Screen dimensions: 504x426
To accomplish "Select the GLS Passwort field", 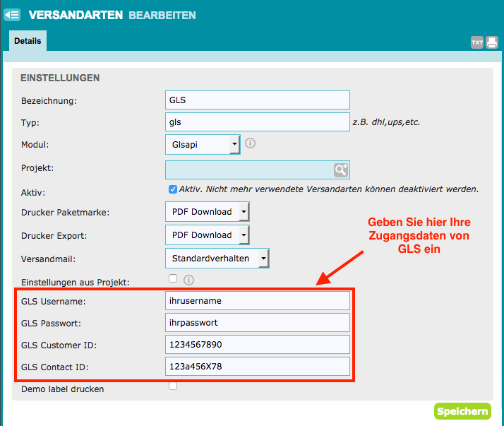I will coord(257,322).
